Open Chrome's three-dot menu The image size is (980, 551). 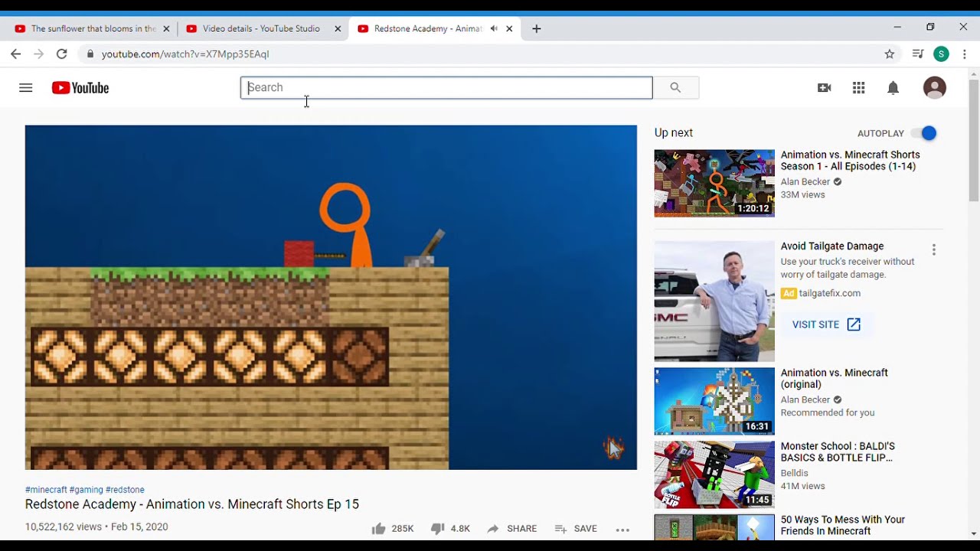pos(965,54)
